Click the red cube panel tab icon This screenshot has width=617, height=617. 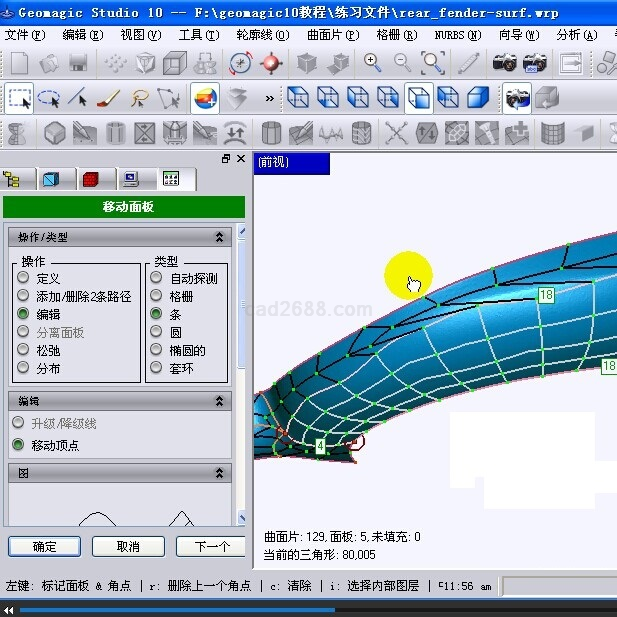pyautogui.click(x=91, y=179)
